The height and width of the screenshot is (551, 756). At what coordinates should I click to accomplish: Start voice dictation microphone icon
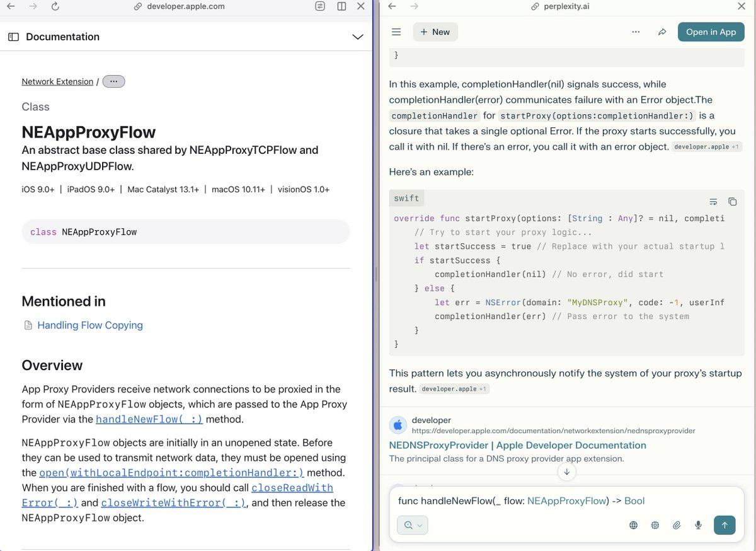[698, 525]
